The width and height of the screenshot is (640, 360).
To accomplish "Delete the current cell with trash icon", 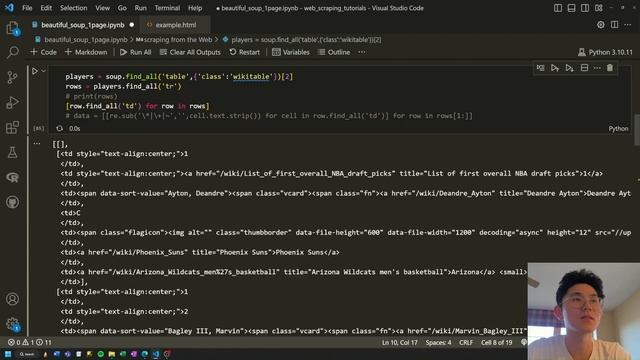I will [x=610, y=68].
